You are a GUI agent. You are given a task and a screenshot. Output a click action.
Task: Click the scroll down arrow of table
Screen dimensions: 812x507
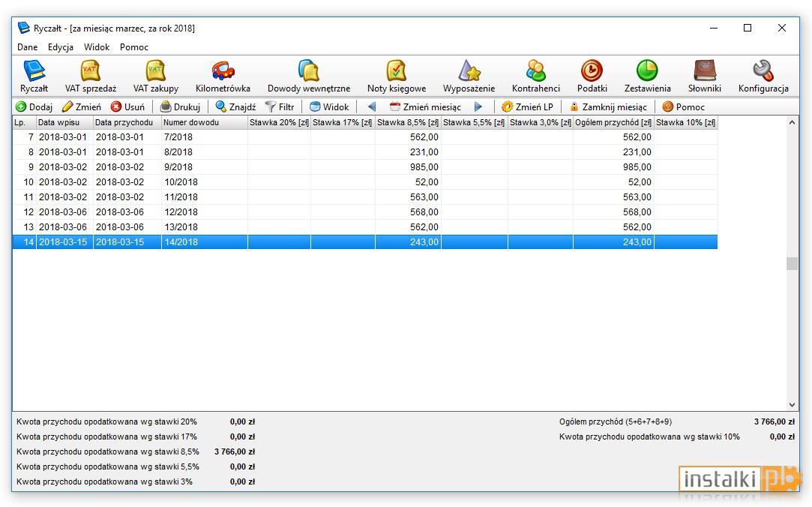pos(792,405)
